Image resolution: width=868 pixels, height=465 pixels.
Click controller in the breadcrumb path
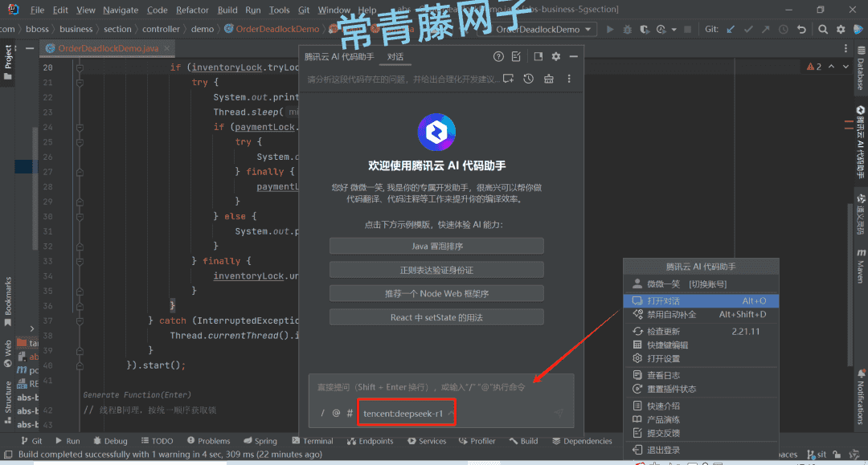161,29
